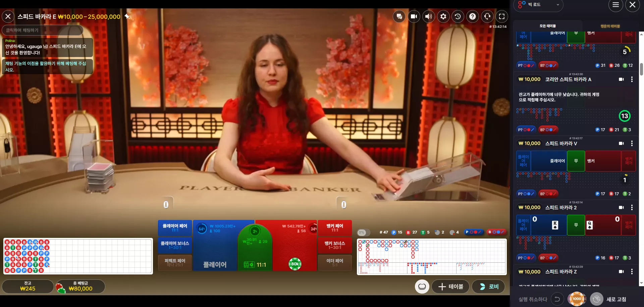Open the three-dot menu for 스피드 바카라 2
This screenshot has height=307, width=644.
click(x=632, y=208)
